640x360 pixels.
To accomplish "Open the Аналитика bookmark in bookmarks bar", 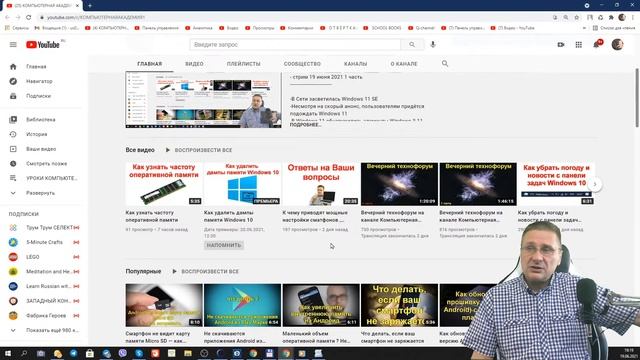I will pos(199,28).
